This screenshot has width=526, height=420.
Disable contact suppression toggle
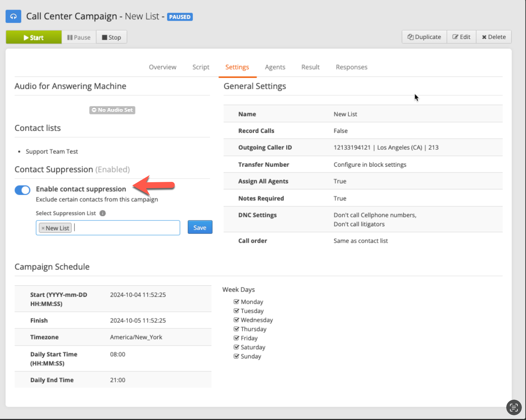(22, 190)
